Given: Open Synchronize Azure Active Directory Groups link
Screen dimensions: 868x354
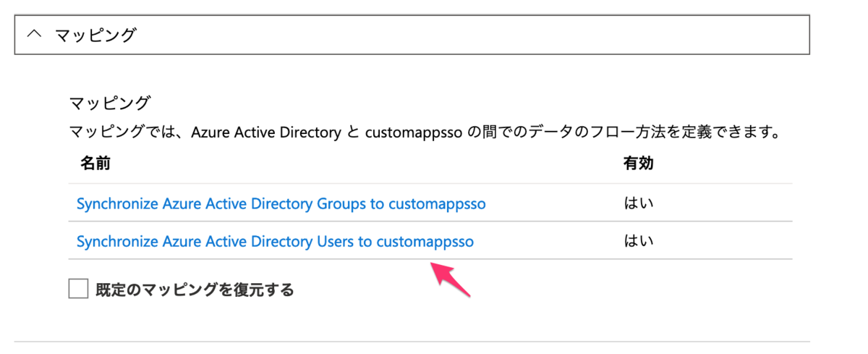Looking at the screenshot, I should click(x=281, y=203).
